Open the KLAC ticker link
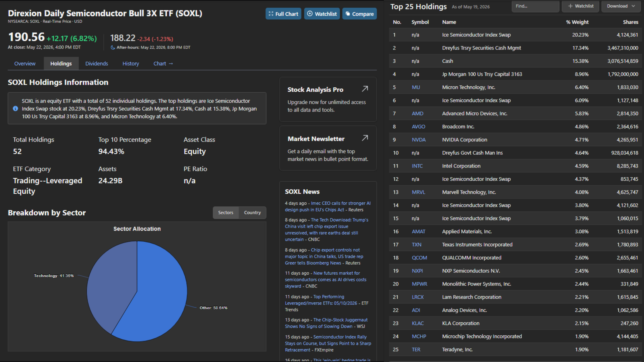Screen dimensions: 644x362 click(418, 323)
